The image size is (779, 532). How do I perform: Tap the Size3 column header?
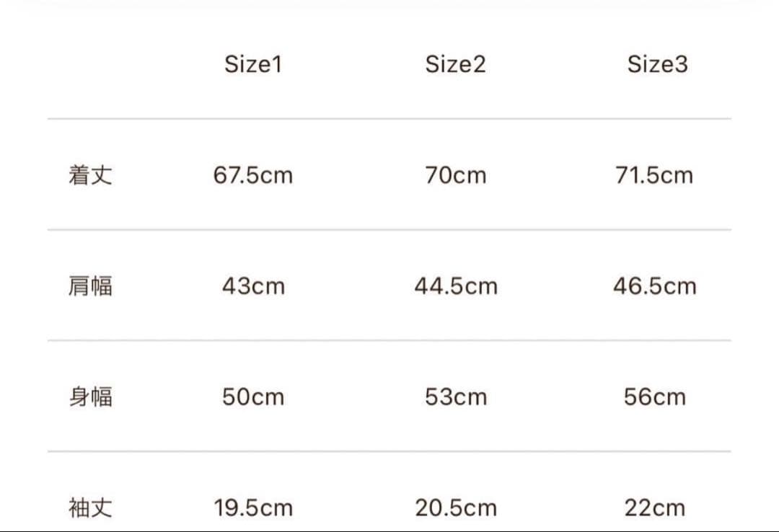pos(657,64)
